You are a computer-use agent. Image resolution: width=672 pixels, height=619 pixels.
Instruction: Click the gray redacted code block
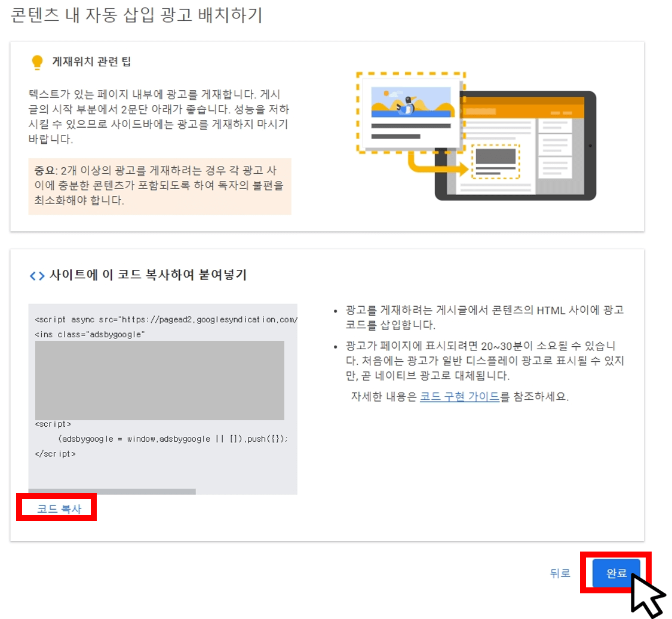click(159, 380)
